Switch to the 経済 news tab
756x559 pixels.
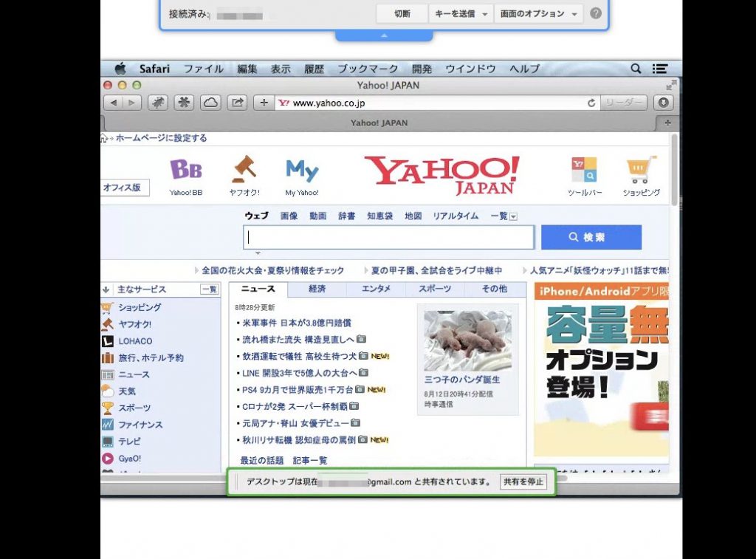click(x=317, y=289)
